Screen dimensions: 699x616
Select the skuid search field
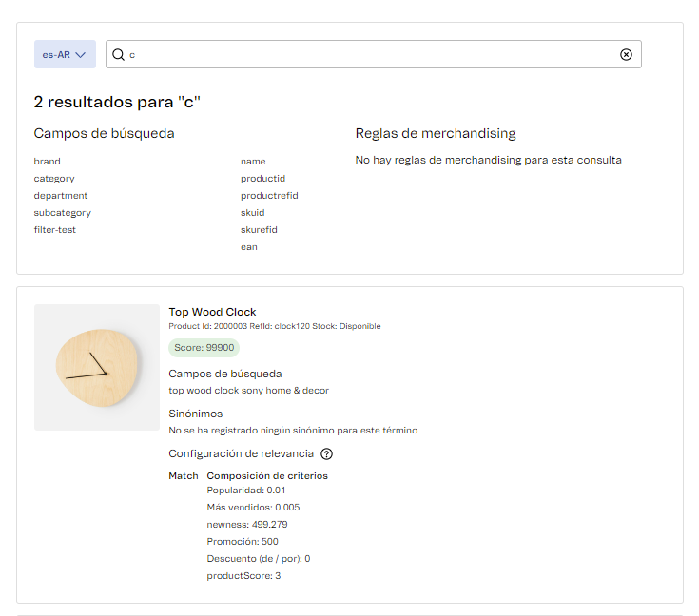(x=252, y=213)
